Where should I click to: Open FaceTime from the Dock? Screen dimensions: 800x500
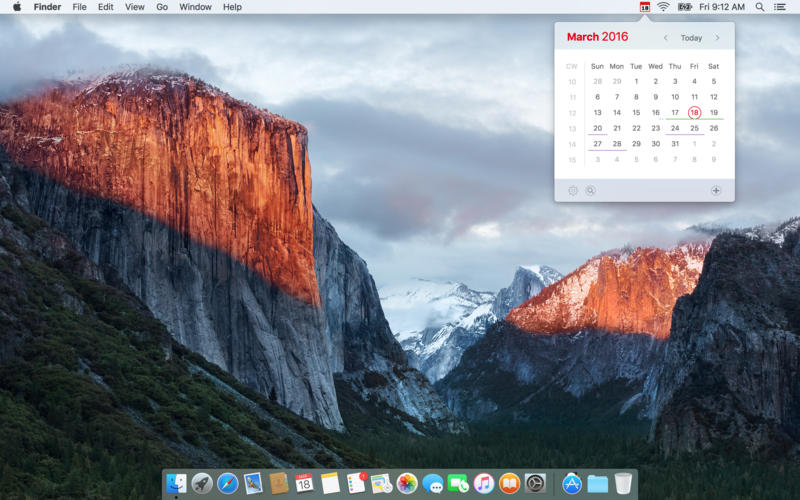(458, 483)
